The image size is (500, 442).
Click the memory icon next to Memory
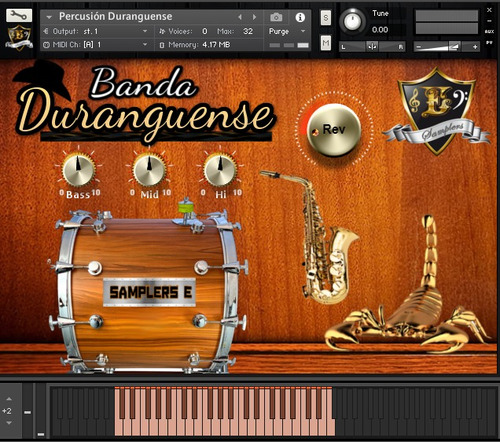(x=162, y=45)
